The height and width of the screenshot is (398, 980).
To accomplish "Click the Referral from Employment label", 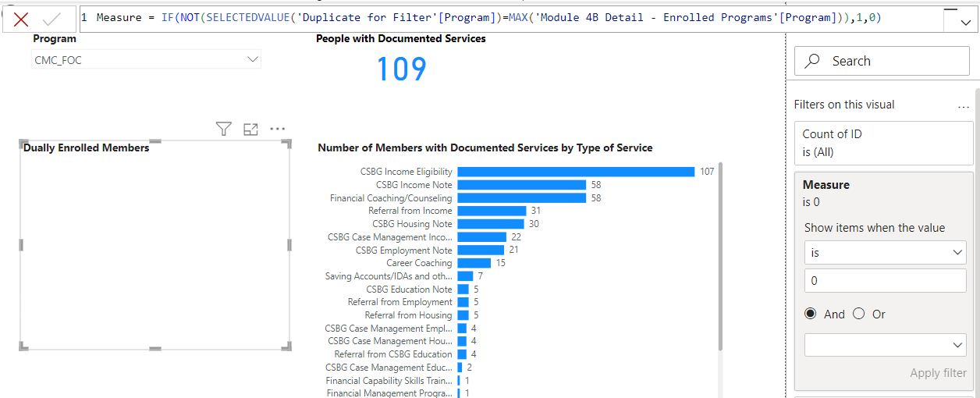I will pyautogui.click(x=399, y=302).
